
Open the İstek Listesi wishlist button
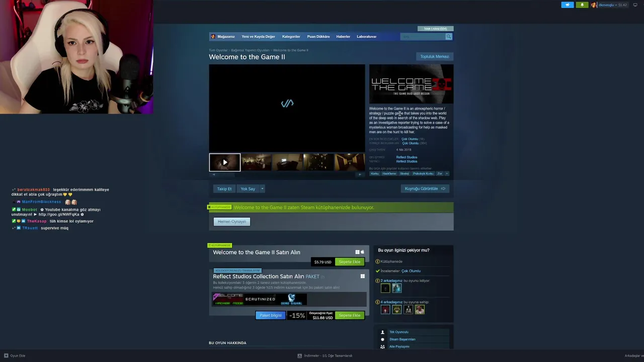coord(435,29)
